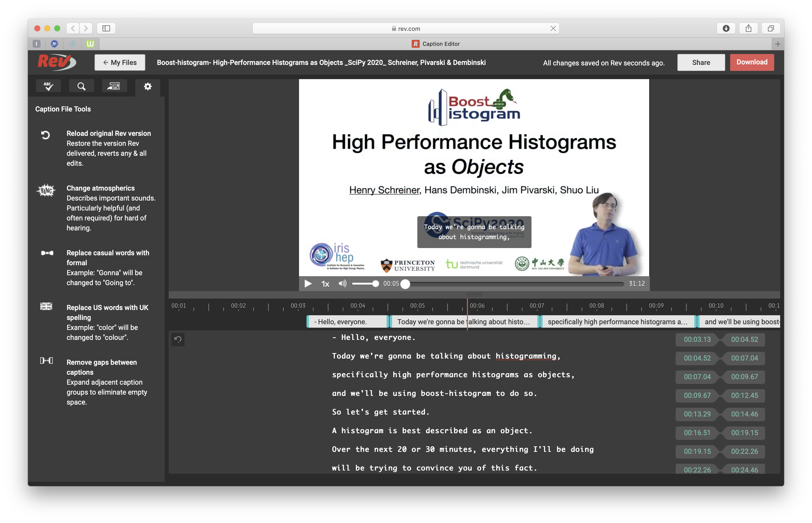The image size is (812, 523).
Task: Click the UK flag spelling icon
Action: pyautogui.click(x=46, y=306)
